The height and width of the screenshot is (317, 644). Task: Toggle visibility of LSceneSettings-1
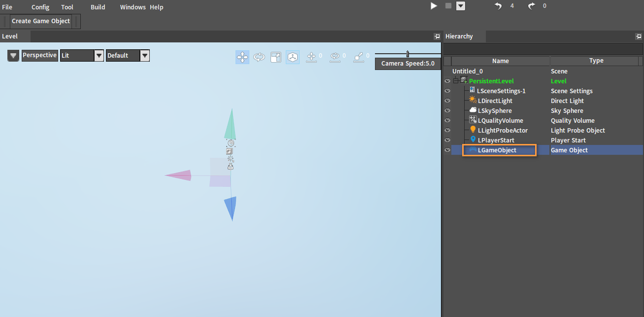pyautogui.click(x=447, y=91)
